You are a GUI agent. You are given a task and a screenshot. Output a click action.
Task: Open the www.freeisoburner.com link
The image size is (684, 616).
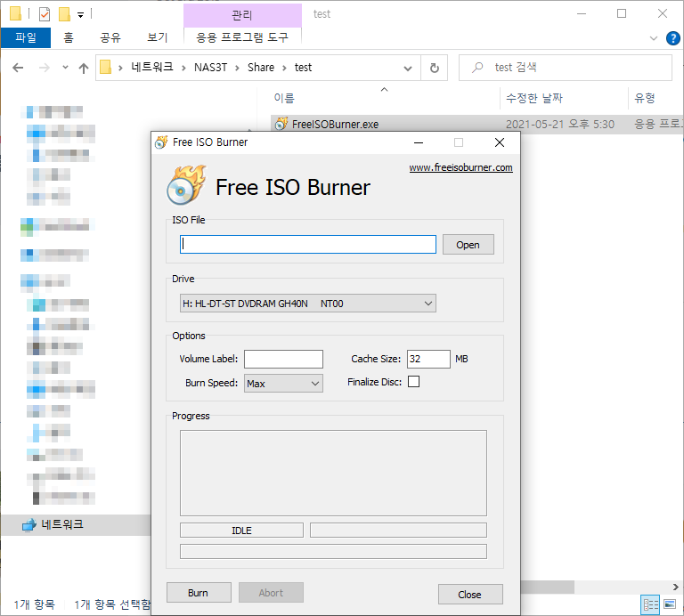(x=460, y=167)
